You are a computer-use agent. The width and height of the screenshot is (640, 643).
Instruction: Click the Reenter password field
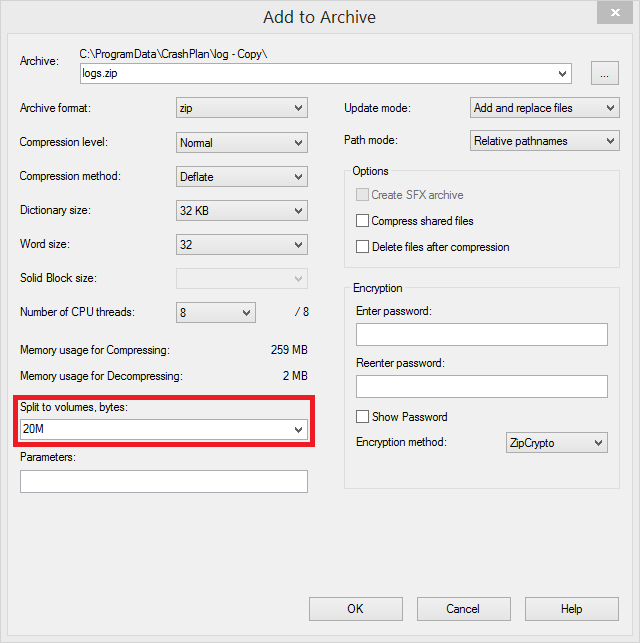[482, 386]
